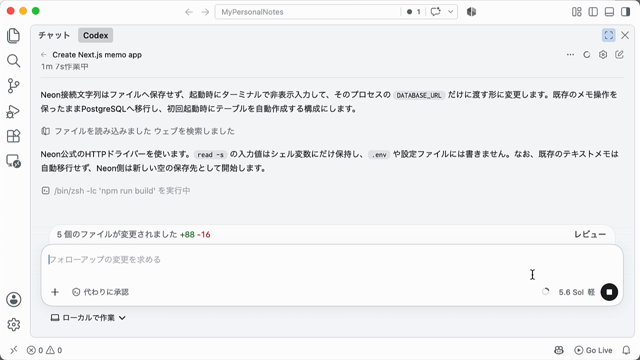Click the unsaved changes indicator '1' in the title bar

(x=413, y=12)
